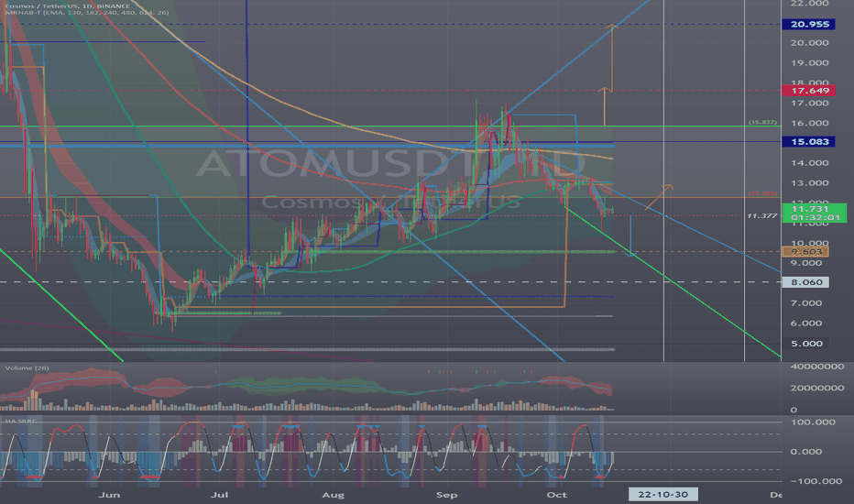Image resolution: width=854 pixels, height=504 pixels.
Task: Click 19.000 on the price axis
Action: coord(810,63)
